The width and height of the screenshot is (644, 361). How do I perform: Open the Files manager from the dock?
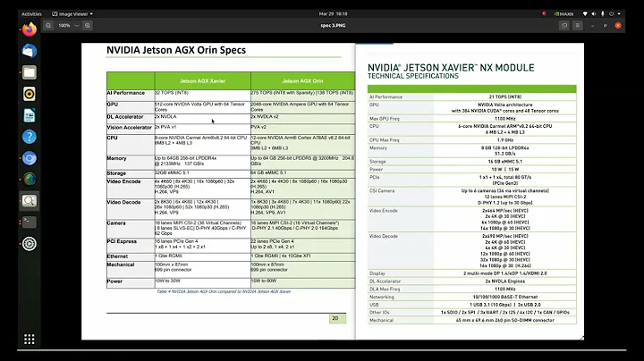[x=30, y=72]
